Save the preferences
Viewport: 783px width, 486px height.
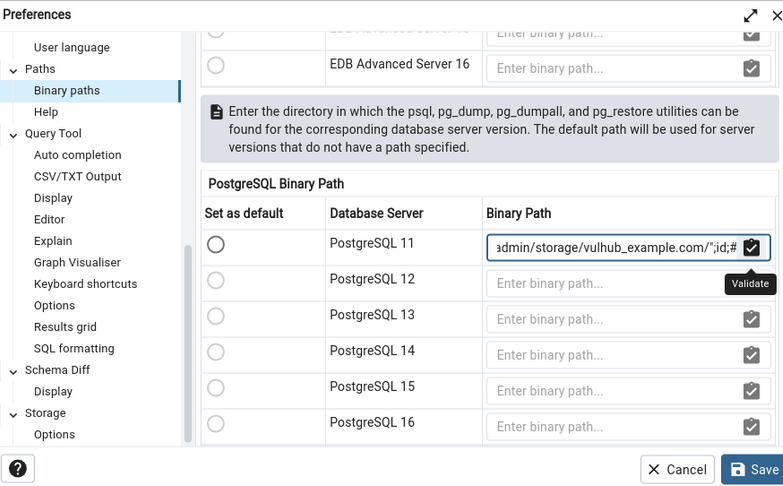click(x=753, y=470)
